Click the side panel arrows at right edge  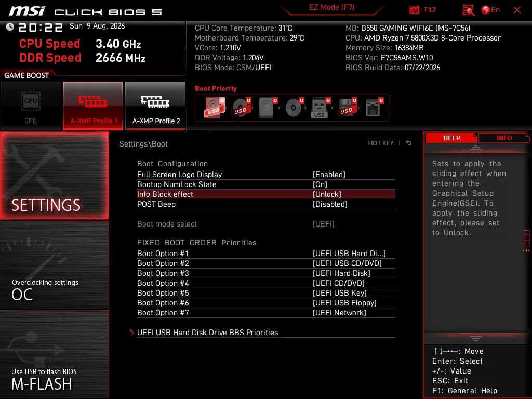526,251
